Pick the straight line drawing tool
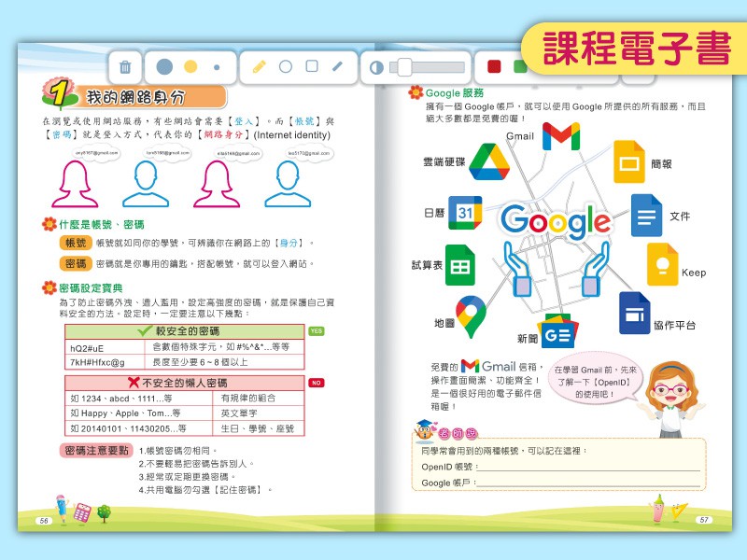Screen dimensions: 747x560 (x=338, y=67)
